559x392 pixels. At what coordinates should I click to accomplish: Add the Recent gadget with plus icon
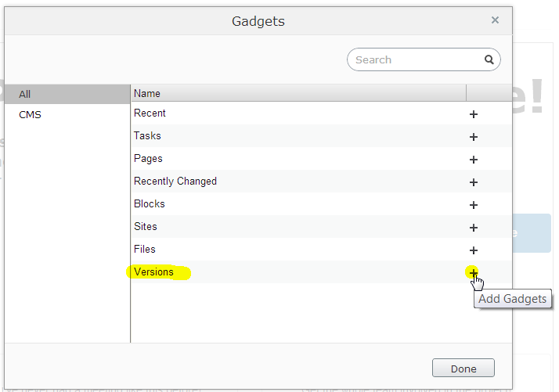[473, 114]
